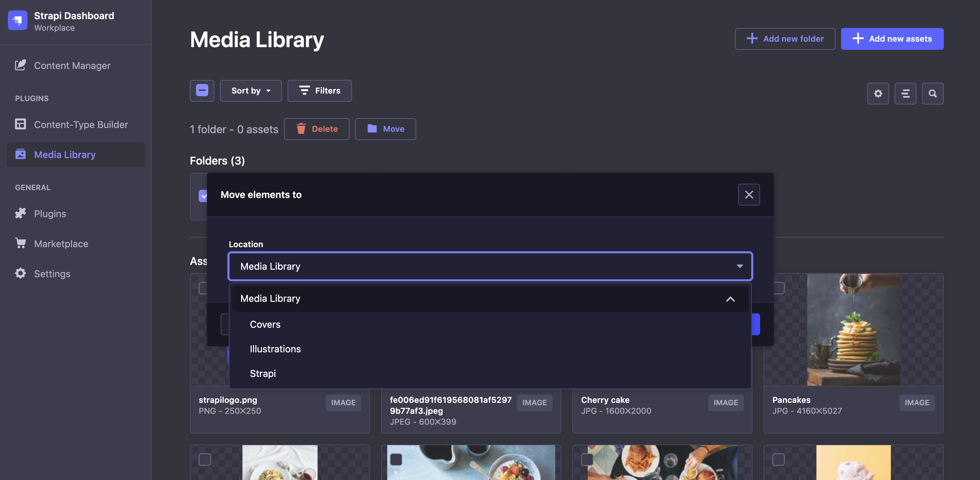Open the Pancakes image thumbnail
980x480 pixels.
point(853,329)
